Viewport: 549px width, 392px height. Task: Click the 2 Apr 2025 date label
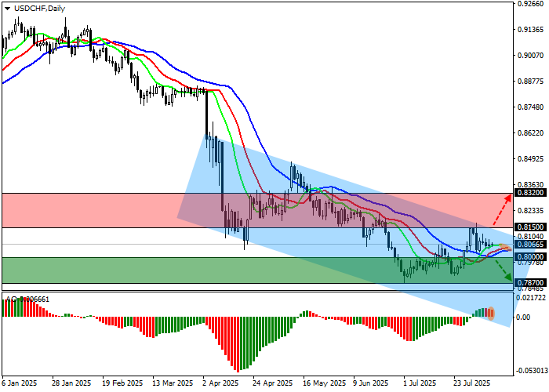[x=220, y=383]
